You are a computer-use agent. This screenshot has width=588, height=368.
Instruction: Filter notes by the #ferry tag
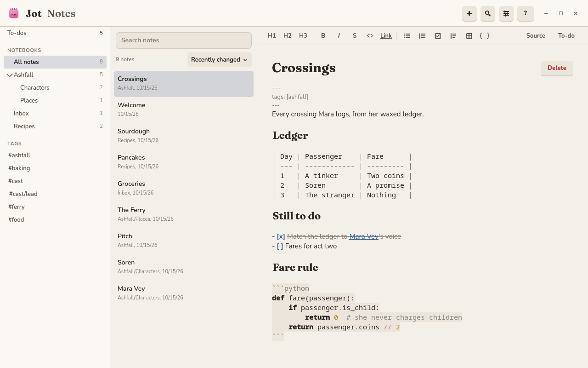17,207
